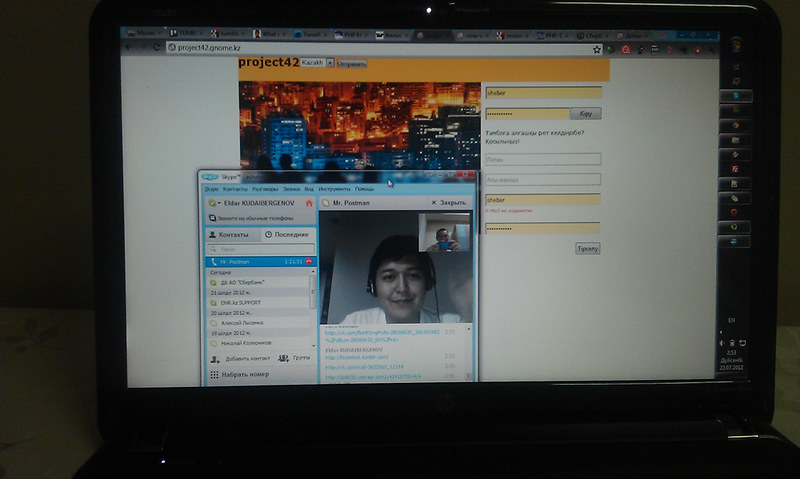Open the DNR.kz SUPPORT conversation
The height and width of the screenshot is (479, 800).
(x=258, y=302)
